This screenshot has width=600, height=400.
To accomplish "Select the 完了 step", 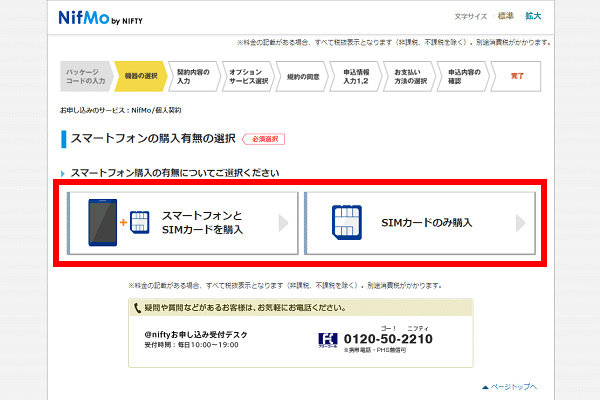I will (x=516, y=76).
